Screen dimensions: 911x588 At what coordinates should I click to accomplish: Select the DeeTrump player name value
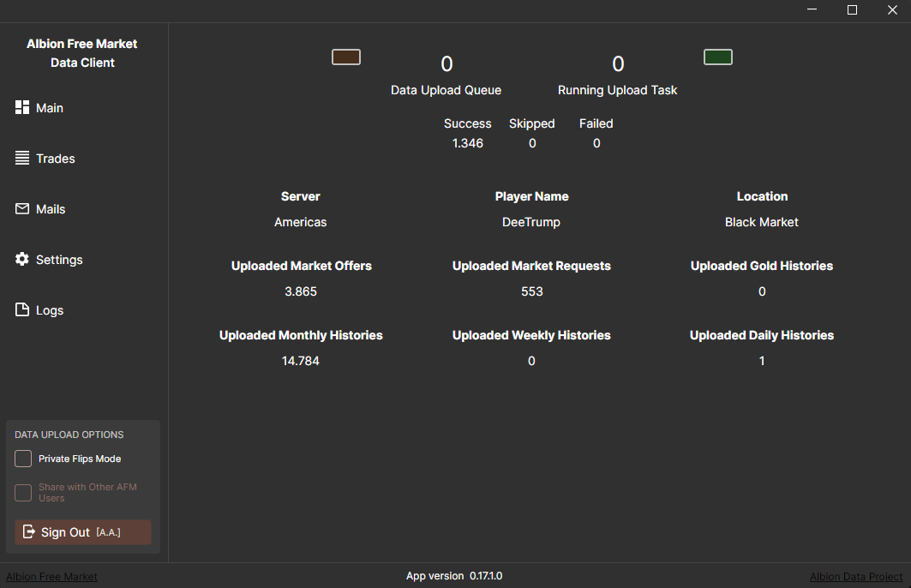[x=531, y=222]
